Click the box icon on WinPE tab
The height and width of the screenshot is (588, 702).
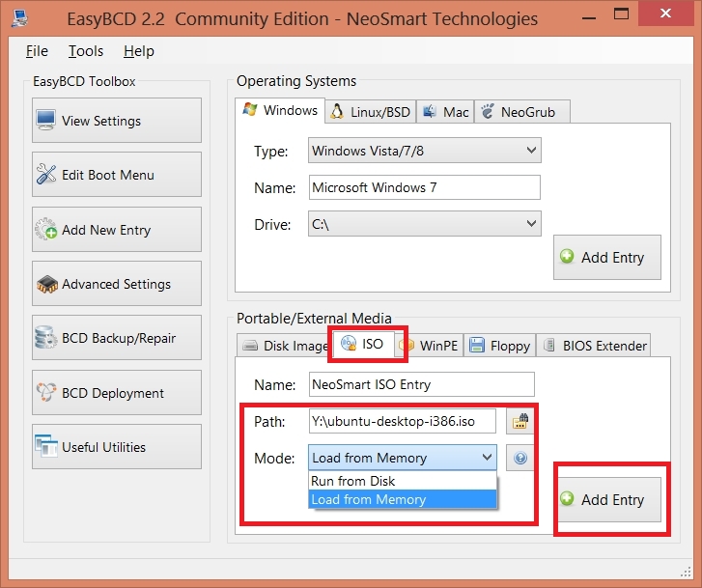407,346
